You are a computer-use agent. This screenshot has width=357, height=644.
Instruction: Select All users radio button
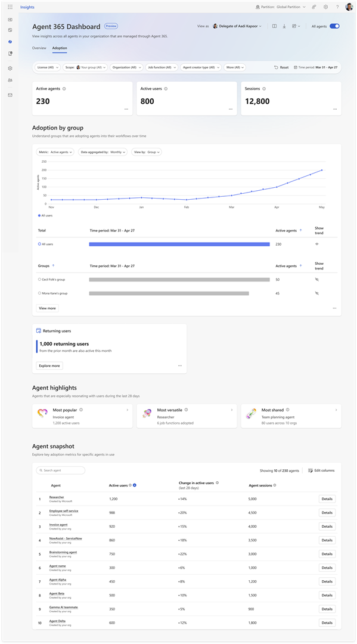tap(39, 244)
